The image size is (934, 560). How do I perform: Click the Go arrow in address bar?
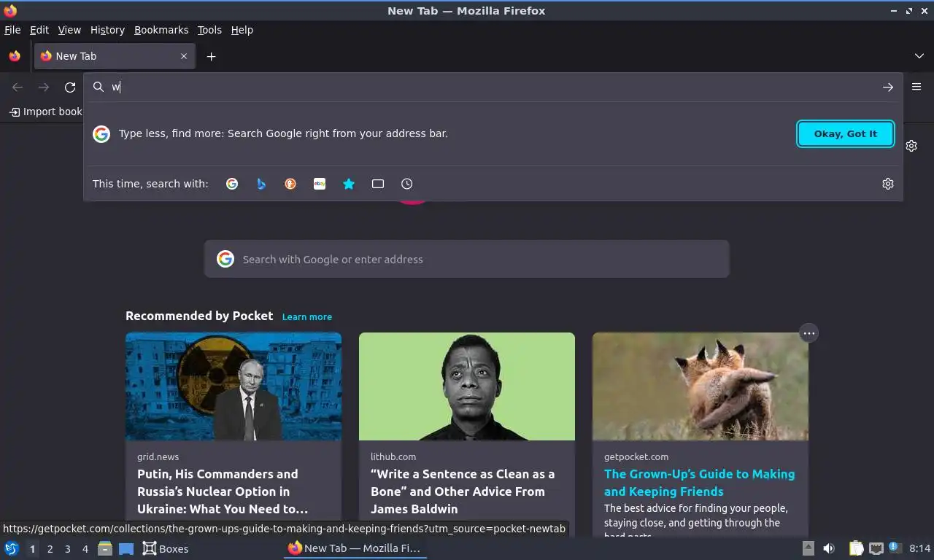[x=888, y=87]
